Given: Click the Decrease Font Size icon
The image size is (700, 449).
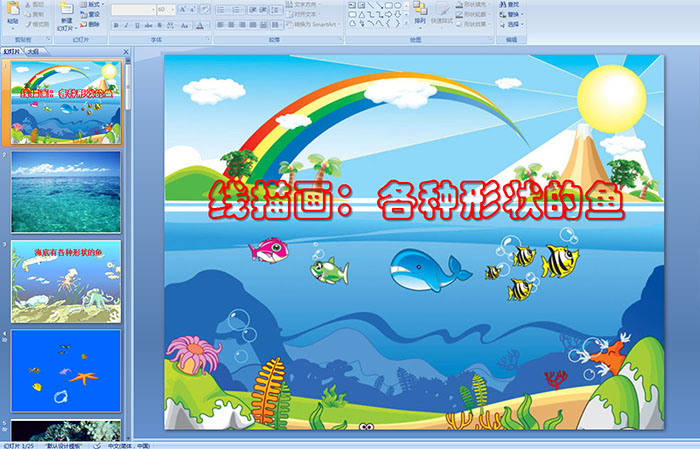Looking at the screenshot, I should (x=193, y=9).
